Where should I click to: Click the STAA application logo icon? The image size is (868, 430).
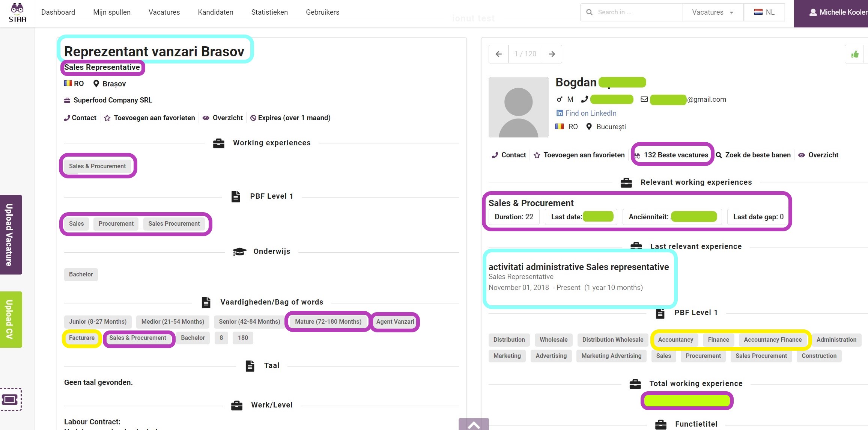point(17,12)
